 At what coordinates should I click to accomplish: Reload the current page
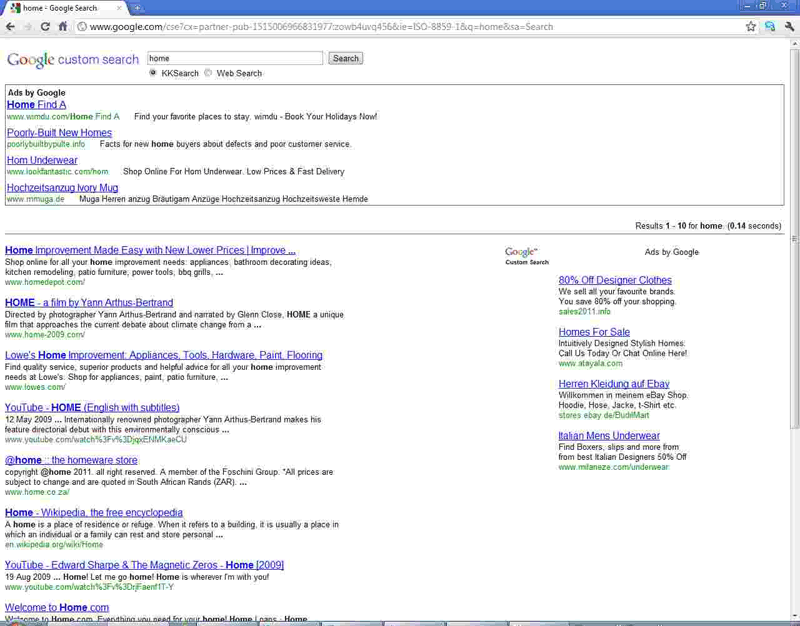pos(45,27)
